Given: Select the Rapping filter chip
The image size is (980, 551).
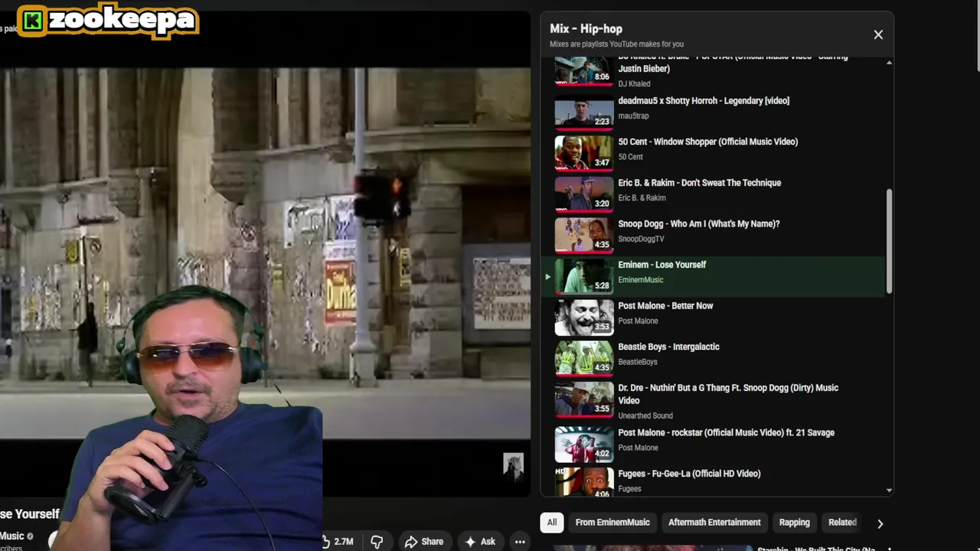Looking at the screenshot, I should point(794,522).
